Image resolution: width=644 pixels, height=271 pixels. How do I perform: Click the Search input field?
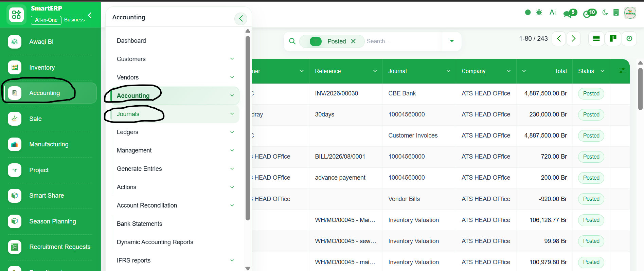(404, 41)
